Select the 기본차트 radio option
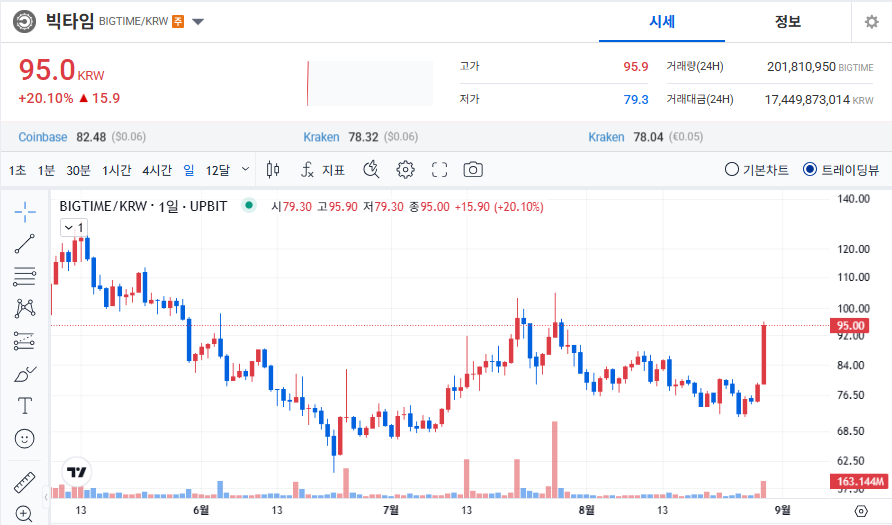892x525 pixels. tap(757, 170)
